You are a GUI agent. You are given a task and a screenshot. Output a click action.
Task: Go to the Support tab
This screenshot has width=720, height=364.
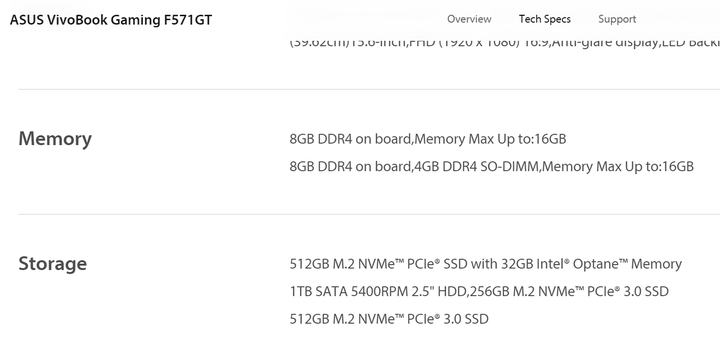click(617, 19)
